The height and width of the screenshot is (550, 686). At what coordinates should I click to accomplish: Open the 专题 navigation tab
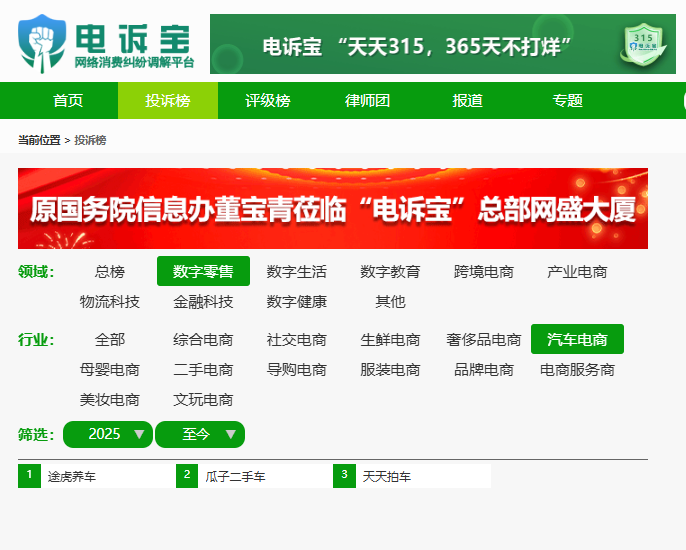[567, 101]
